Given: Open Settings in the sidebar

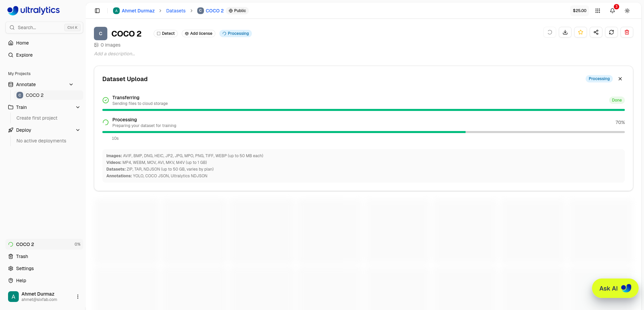Looking at the screenshot, I should click(x=44, y=268).
